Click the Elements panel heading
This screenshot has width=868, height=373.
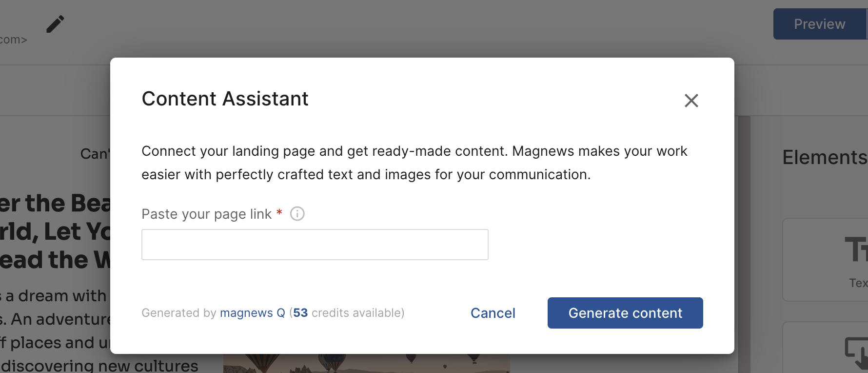(x=825, y=157)
